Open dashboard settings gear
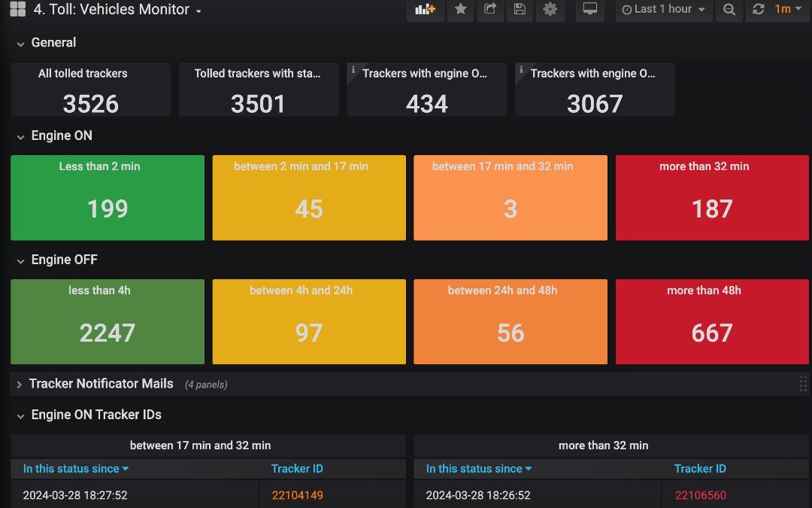The image size is (812, 508). 550,9
